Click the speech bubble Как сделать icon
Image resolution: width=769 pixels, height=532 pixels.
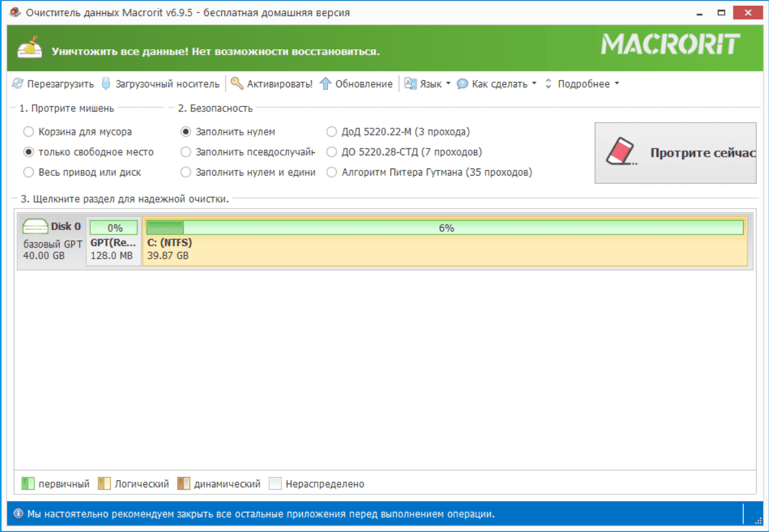[462, 84]
